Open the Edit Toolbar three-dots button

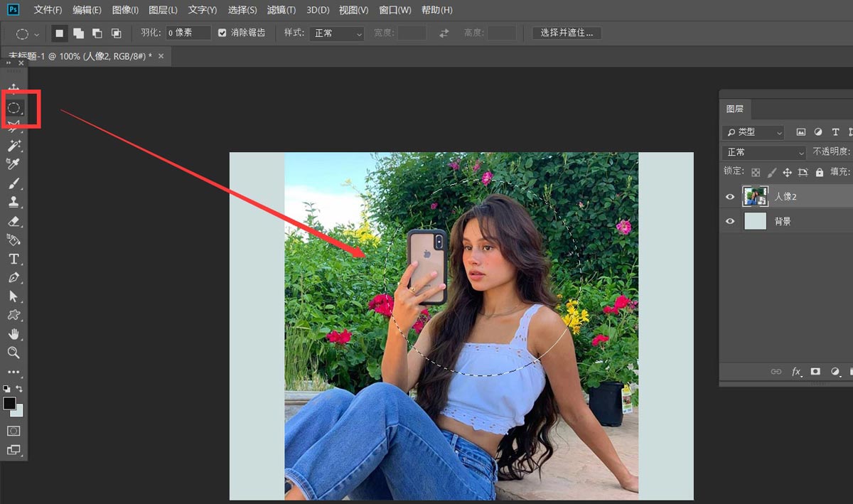pyautogui.click(x=14, y=372)
